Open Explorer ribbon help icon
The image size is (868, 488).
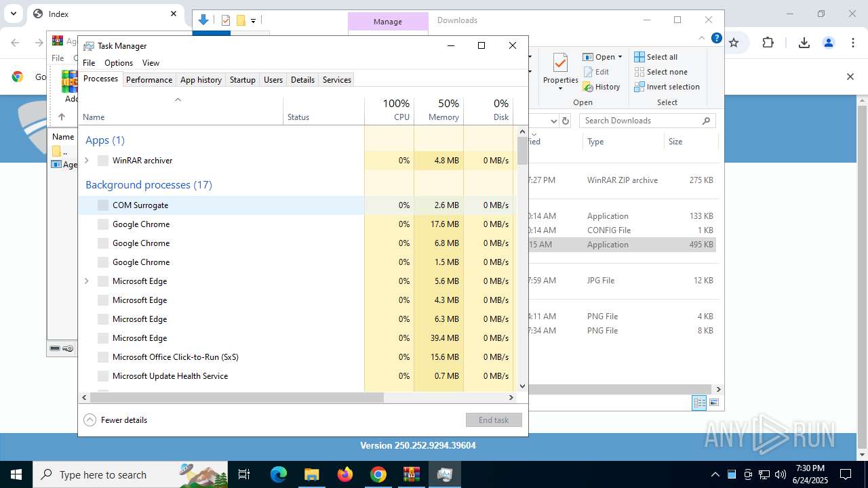pyautogui.click(x=716, y=39)
